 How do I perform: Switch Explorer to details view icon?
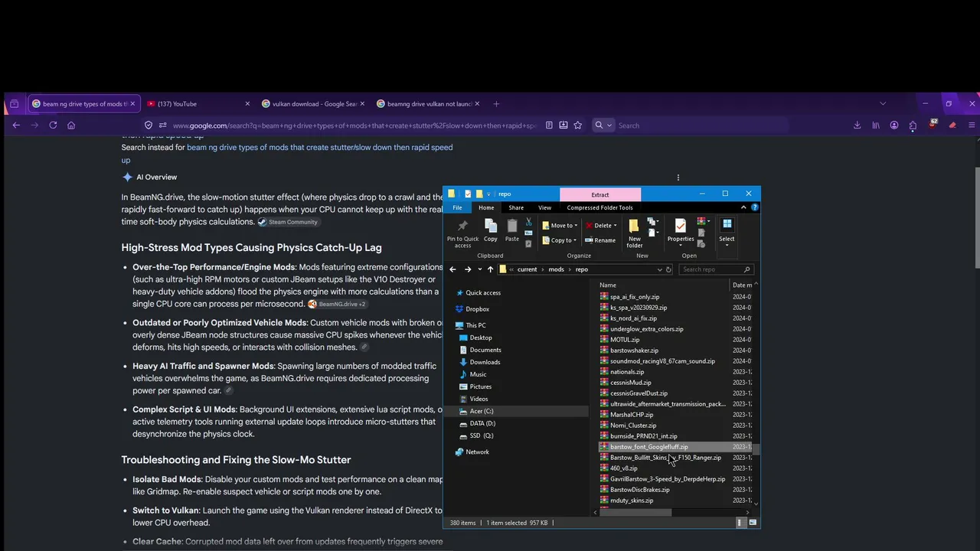(740, 523)
